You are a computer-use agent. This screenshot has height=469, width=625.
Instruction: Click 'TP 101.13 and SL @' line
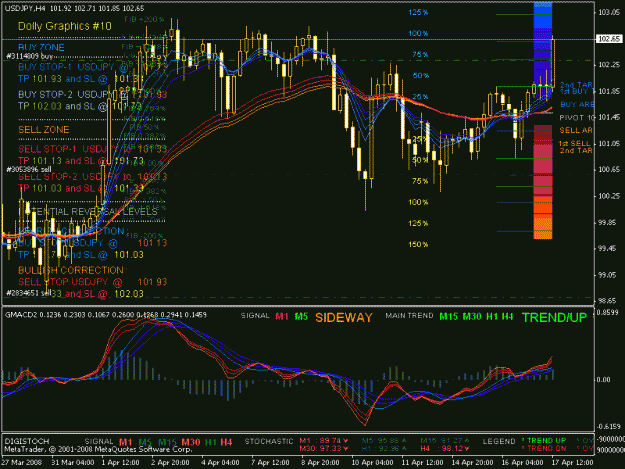click(63, 161)
